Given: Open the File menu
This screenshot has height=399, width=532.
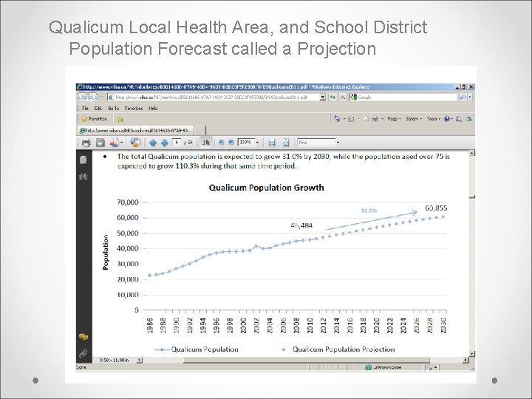Looking at the screenshot, I should point(85,108).
